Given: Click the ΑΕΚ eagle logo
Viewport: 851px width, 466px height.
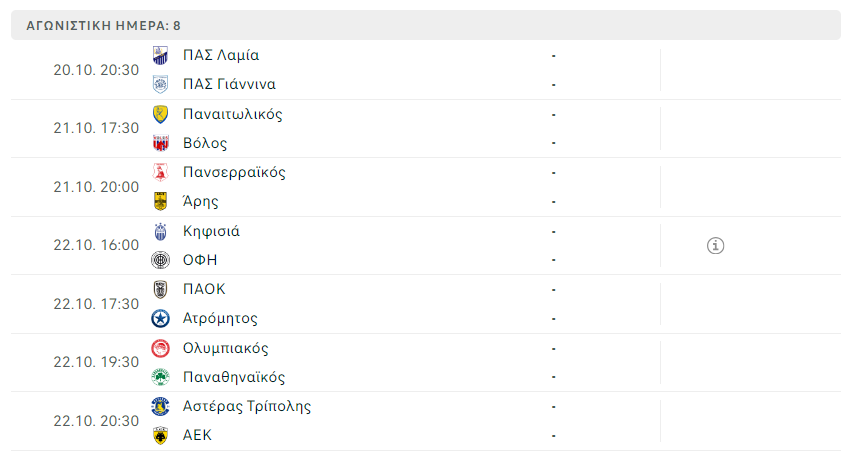Looking at the screenshot, I should click(x=160, y=436).
